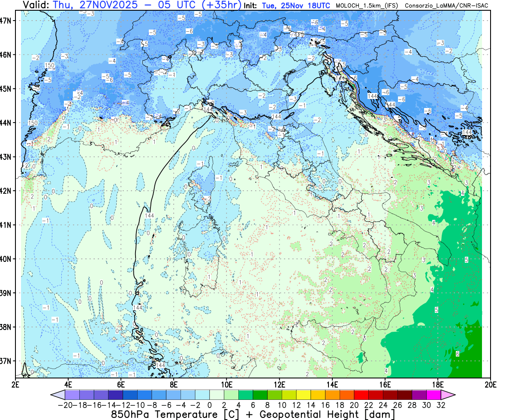Click the 10E longitude axis label
This screenshot has height=420, width=506.
(226, 384)
